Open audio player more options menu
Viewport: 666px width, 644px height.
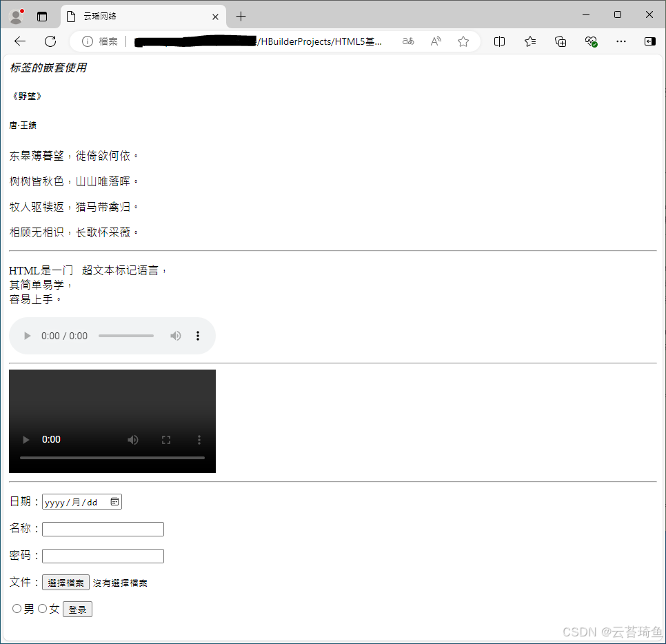(x=197, y=336)
